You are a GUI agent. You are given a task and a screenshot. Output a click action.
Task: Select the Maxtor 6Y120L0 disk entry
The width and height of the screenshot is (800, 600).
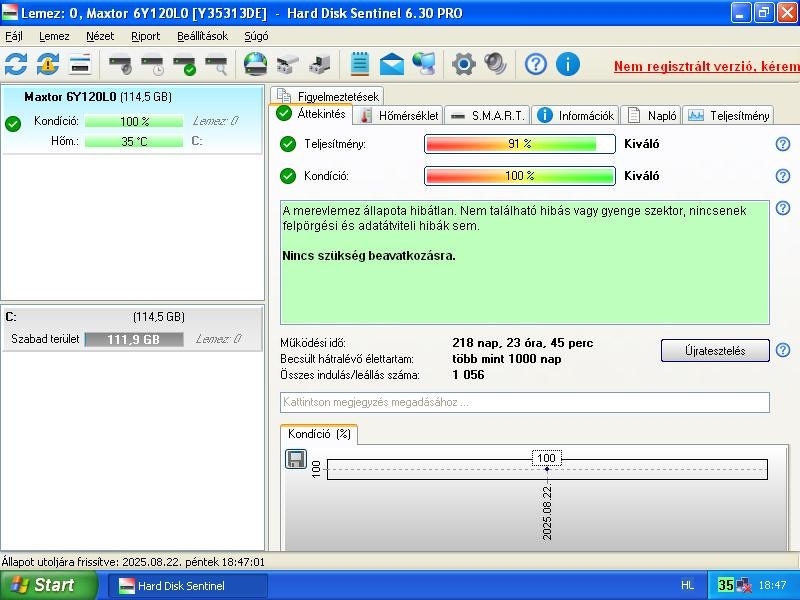(132, 119)
